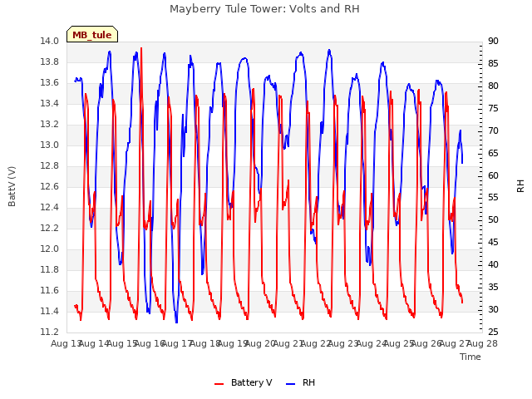The height and width of the screenshot is (399, 532).
Task: Click the 13.4 left axis value
Action: pos(49,103)
